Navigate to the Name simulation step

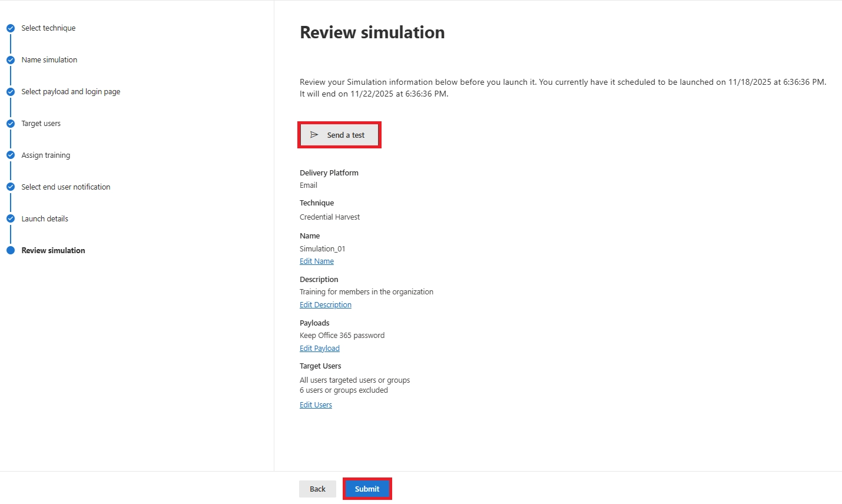(49, 59)
